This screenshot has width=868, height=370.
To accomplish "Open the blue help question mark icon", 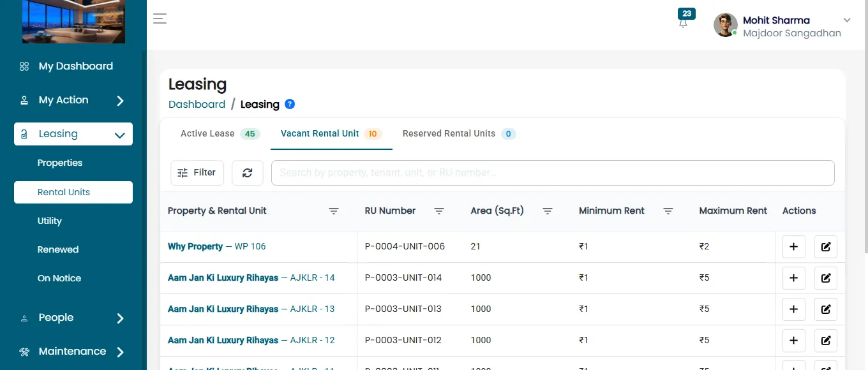I will point(290,104).
